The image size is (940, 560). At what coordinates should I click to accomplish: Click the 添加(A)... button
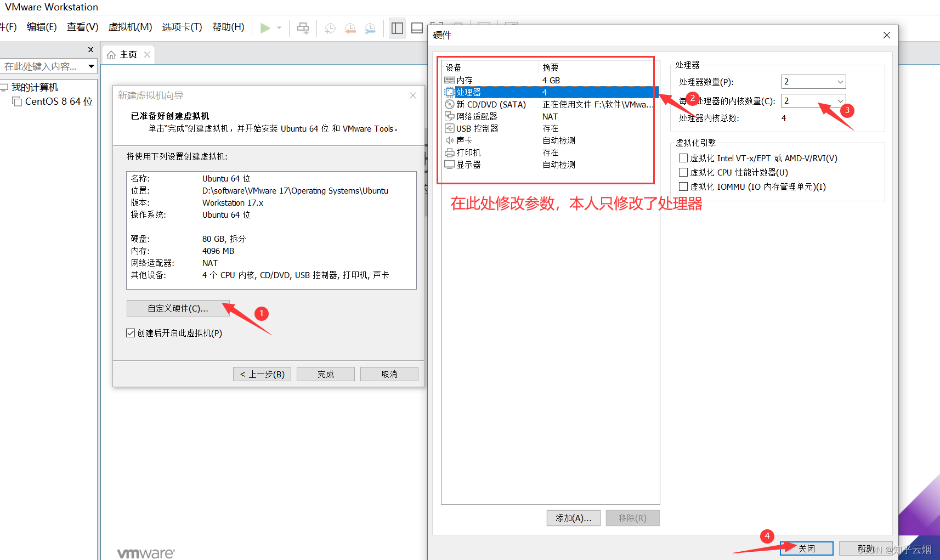pyautogui.click(x=574, y=518)
